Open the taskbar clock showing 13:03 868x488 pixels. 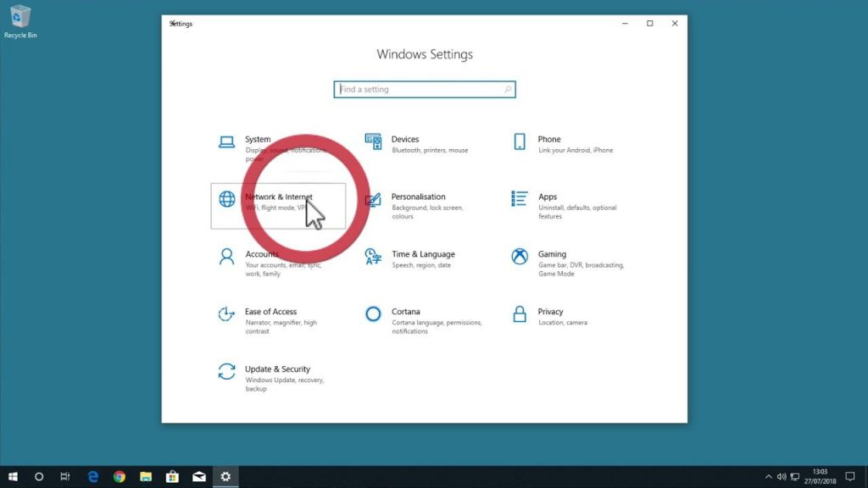pos(820,476)
